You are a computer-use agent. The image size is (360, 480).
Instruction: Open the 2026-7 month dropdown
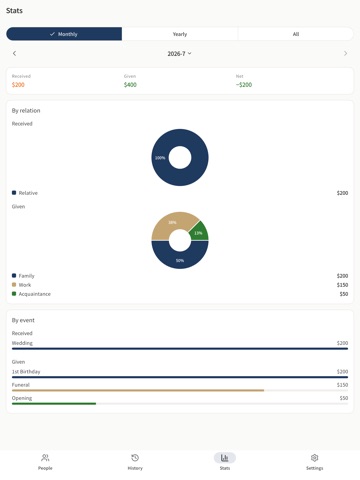(x=179, y=54)
